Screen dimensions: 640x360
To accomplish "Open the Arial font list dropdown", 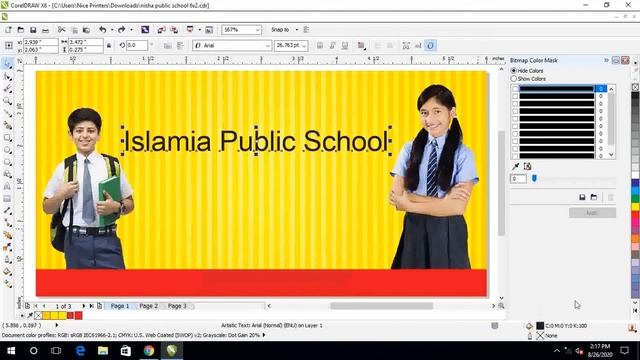I will [267, 46].
